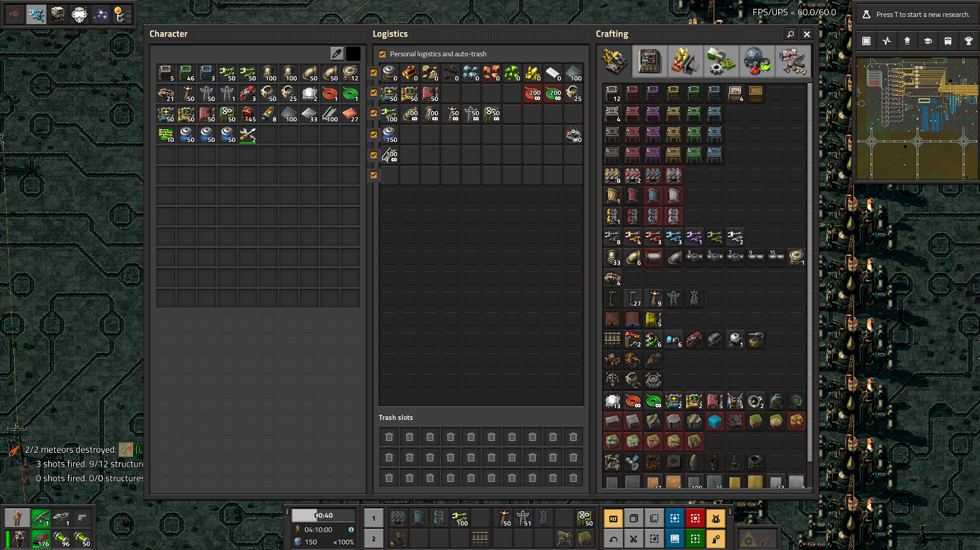Toggle the yellow ALT mode shortcut

614,519
